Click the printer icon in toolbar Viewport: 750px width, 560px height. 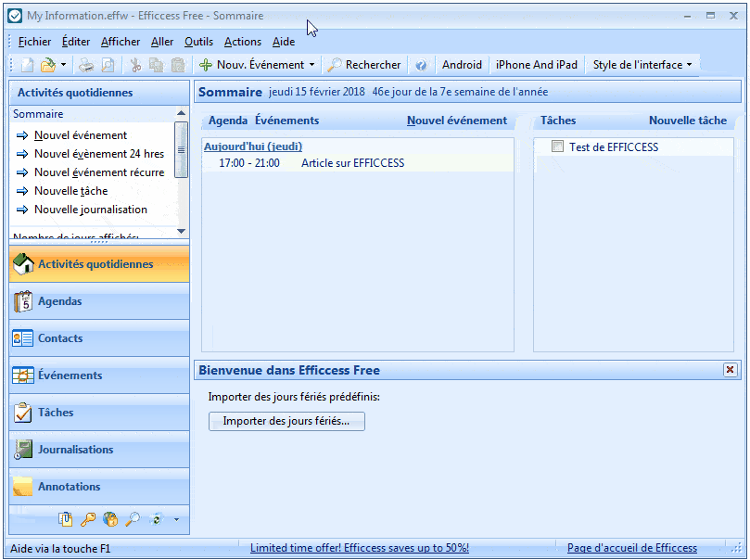86,65
